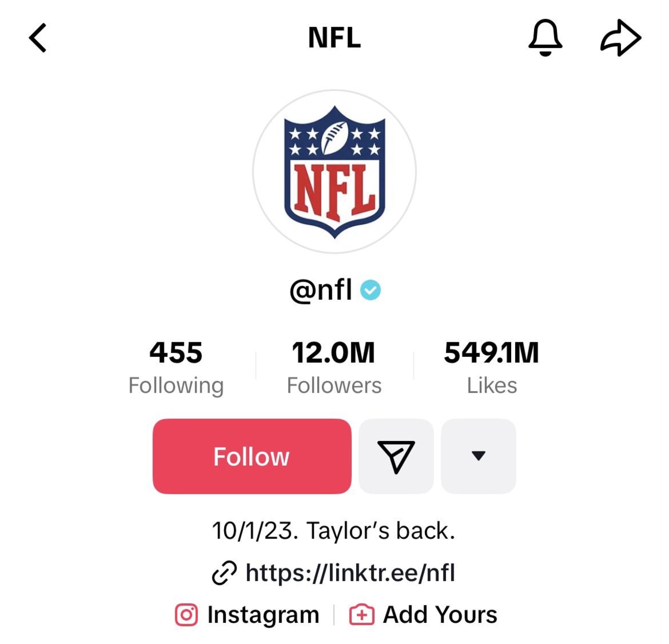Click the Add Yours label

pyautogui.click(x=440, y=614)
